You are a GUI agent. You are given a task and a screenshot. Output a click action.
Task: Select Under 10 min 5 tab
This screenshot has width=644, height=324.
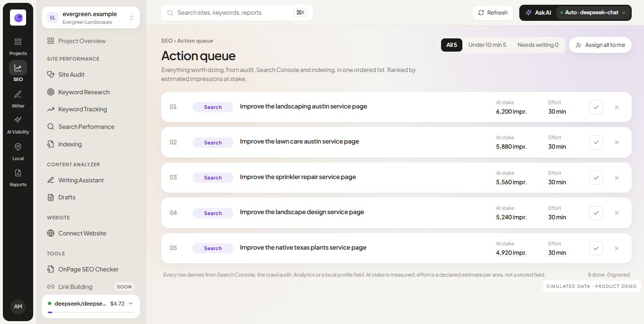click(487, 45)
